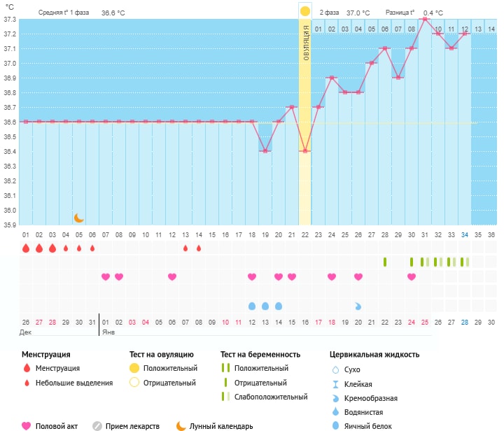This screenshot has width=504, height=431.
Task: Click the 'Цервикальная жидкость' legend heading
Action: point(374,354)
